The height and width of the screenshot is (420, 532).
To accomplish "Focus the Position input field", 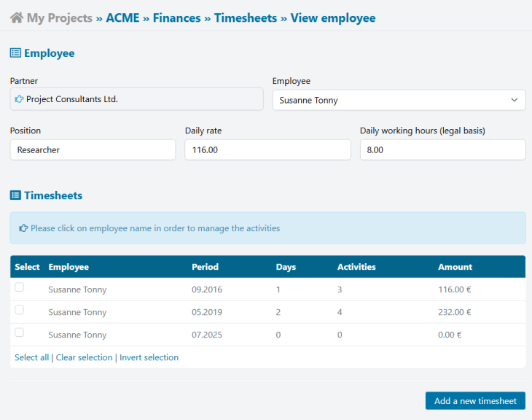I will coord(93,150).
